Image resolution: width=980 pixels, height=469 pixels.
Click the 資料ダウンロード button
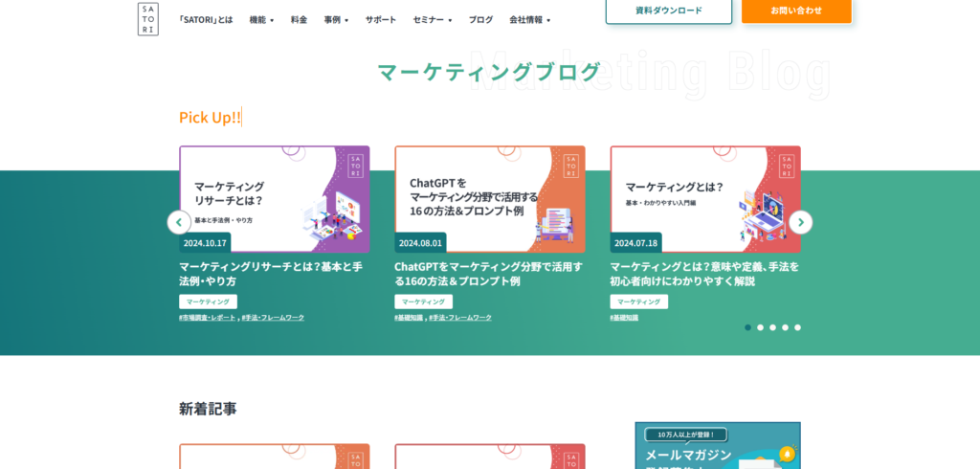[x=668, y=11]
